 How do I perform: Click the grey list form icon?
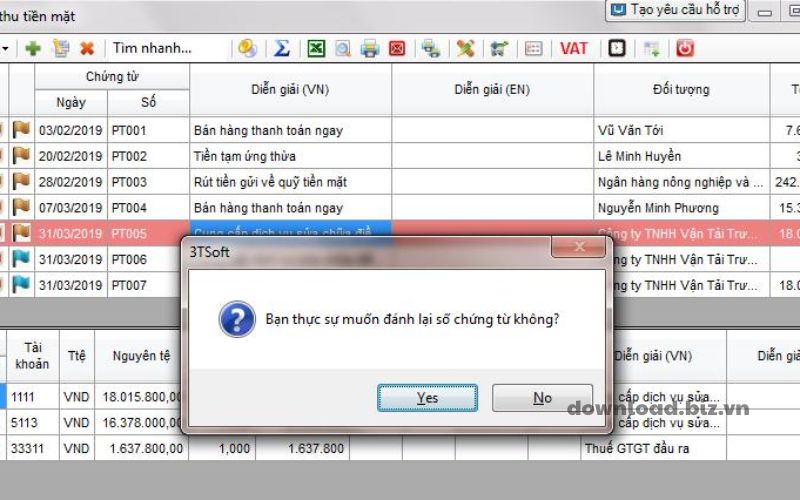(x=533, y=48)
